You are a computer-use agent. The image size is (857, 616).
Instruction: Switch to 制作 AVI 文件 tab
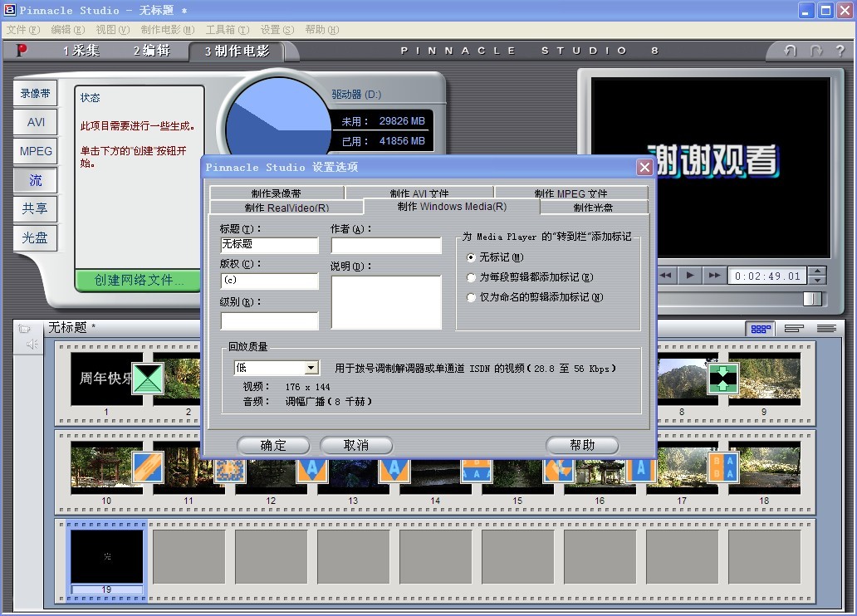tap(419, 193)
